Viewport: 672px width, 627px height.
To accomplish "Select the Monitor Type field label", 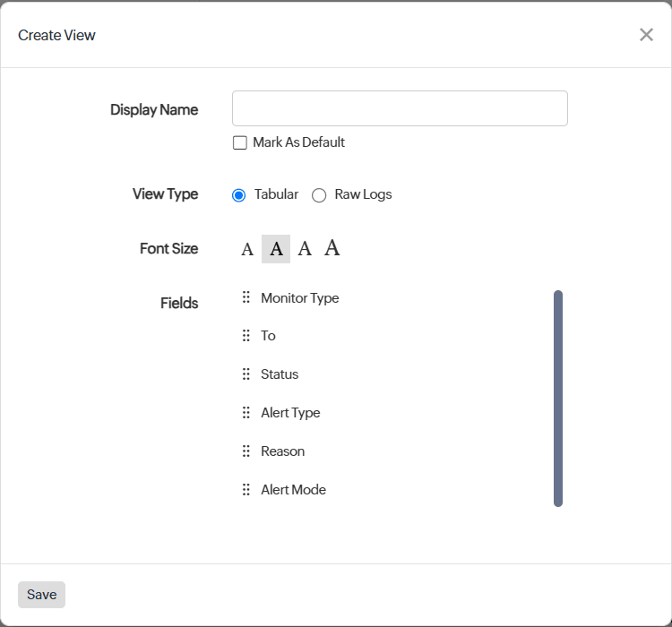I will (300, 297).
